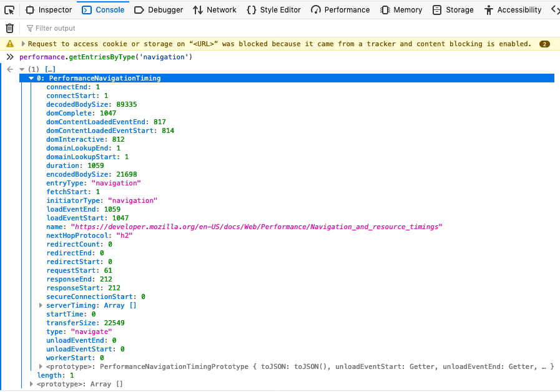The image size is (560, 392).
Task: Click the warning triangle on the tracker message
Action: click(x=9, y=44)
